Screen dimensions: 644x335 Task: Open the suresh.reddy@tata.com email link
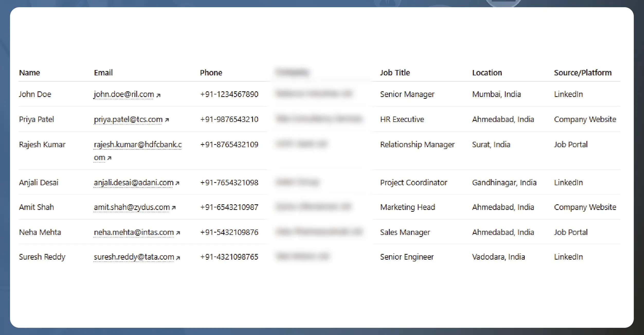point(134,257)
